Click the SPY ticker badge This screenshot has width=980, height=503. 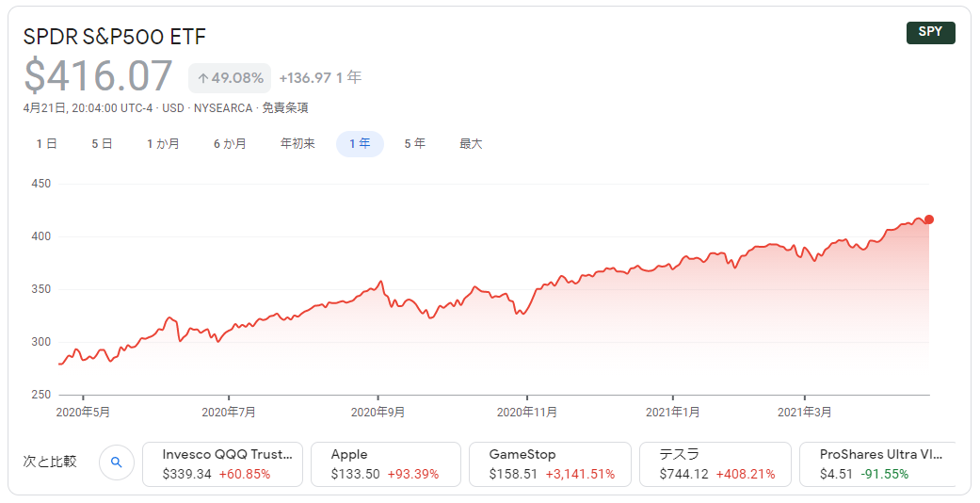931,32
